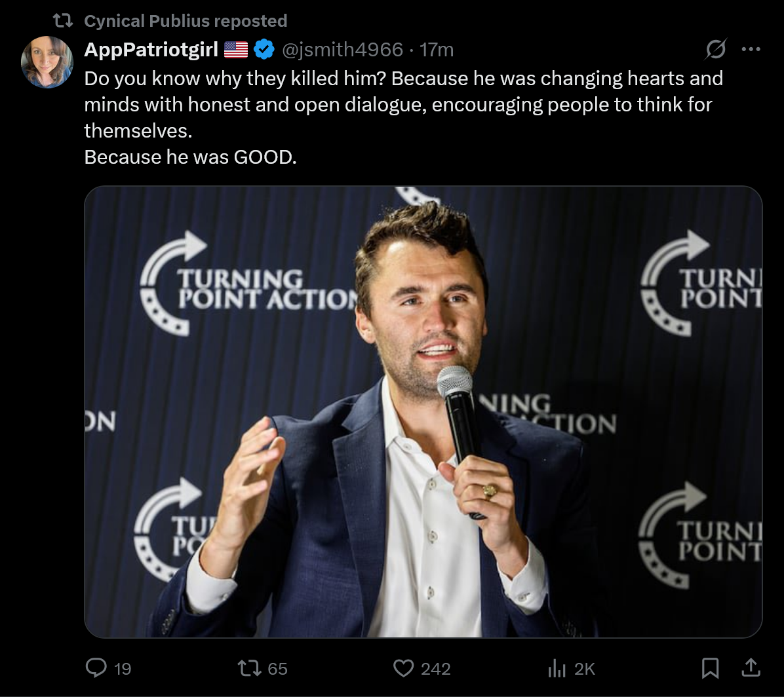Click the reply speech bubble icon
The image size is (784, 697).
pos(96,668)
